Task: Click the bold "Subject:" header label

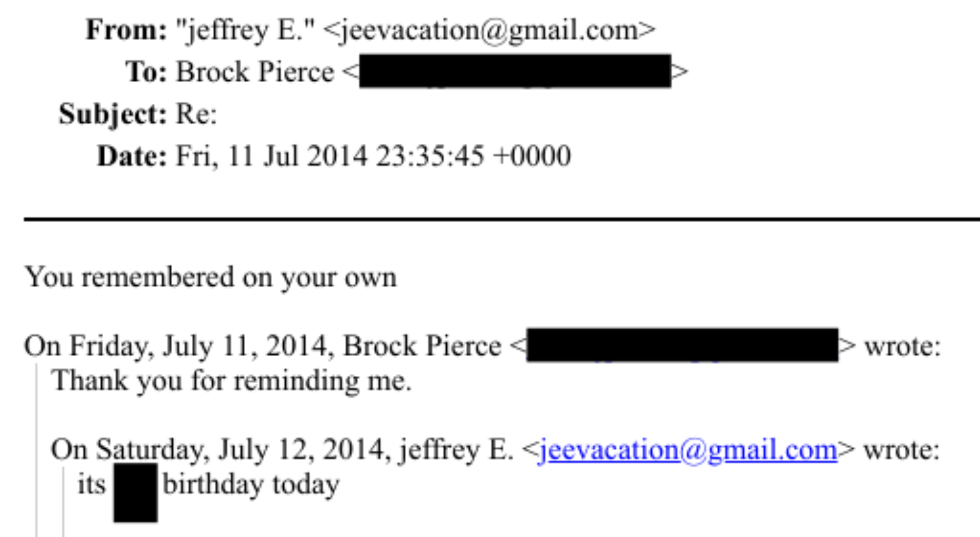Action: pos(113,114)
